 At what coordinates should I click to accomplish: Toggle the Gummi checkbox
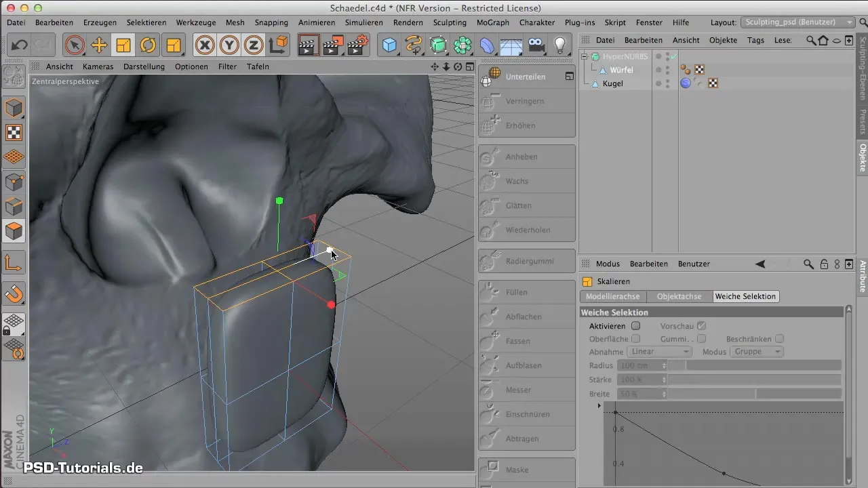click(x=702, y=338)
